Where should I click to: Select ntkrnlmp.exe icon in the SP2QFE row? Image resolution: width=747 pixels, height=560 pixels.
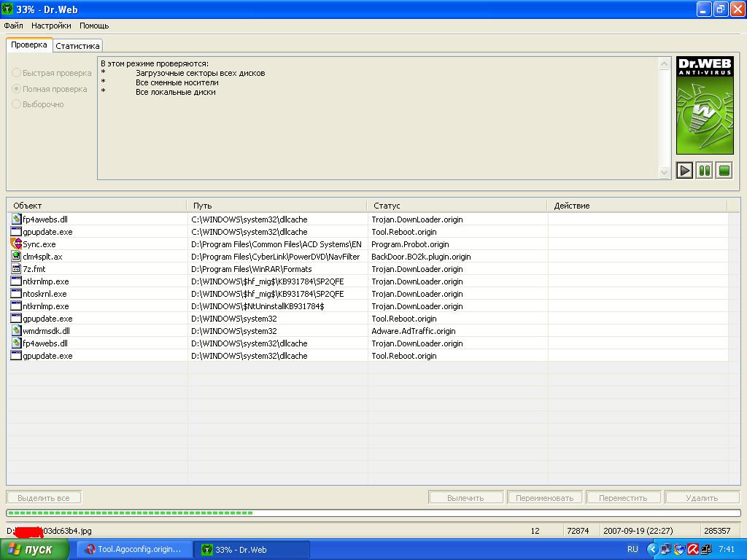click(16, 281)
